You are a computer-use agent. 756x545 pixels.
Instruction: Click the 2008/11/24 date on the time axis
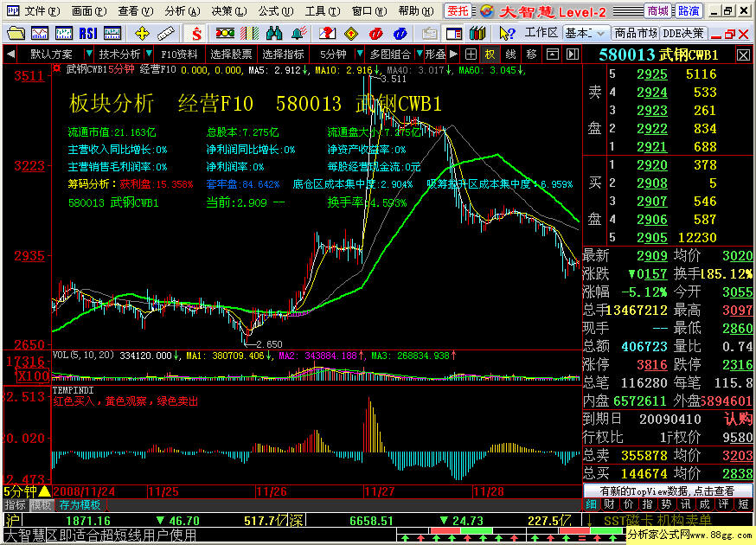tap(85, 491)
